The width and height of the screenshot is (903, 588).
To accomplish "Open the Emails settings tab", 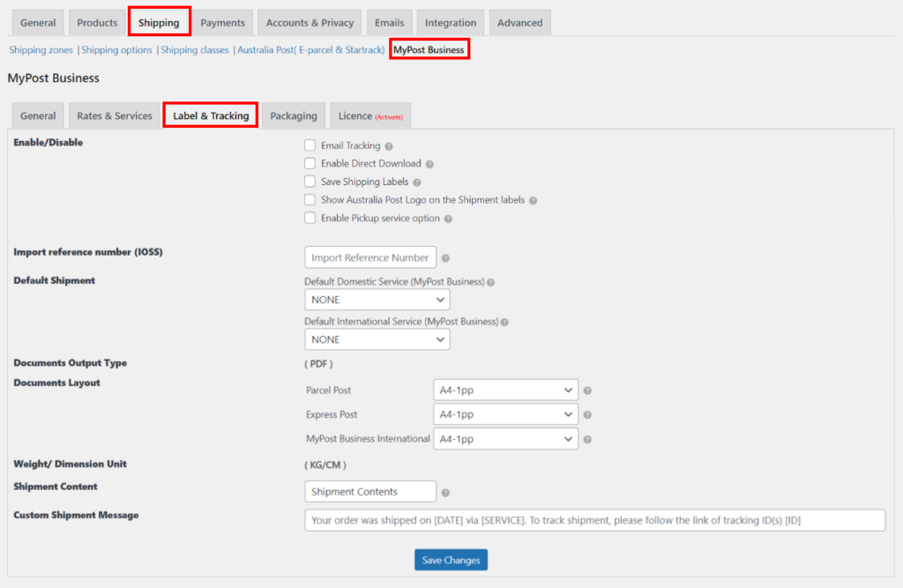I will click(389, 22).
